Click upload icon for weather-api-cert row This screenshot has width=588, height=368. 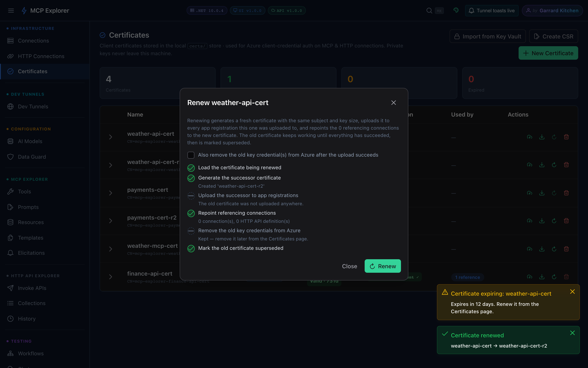[x=529, y=137]
